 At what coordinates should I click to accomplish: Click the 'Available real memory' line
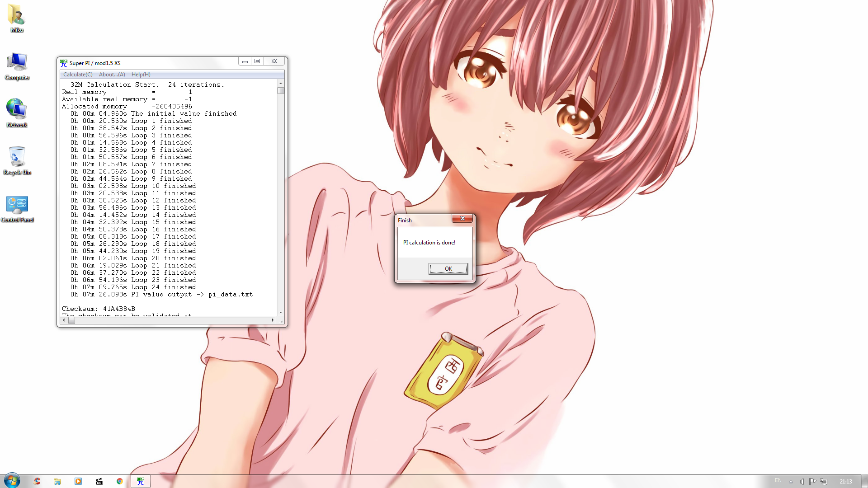127,99
